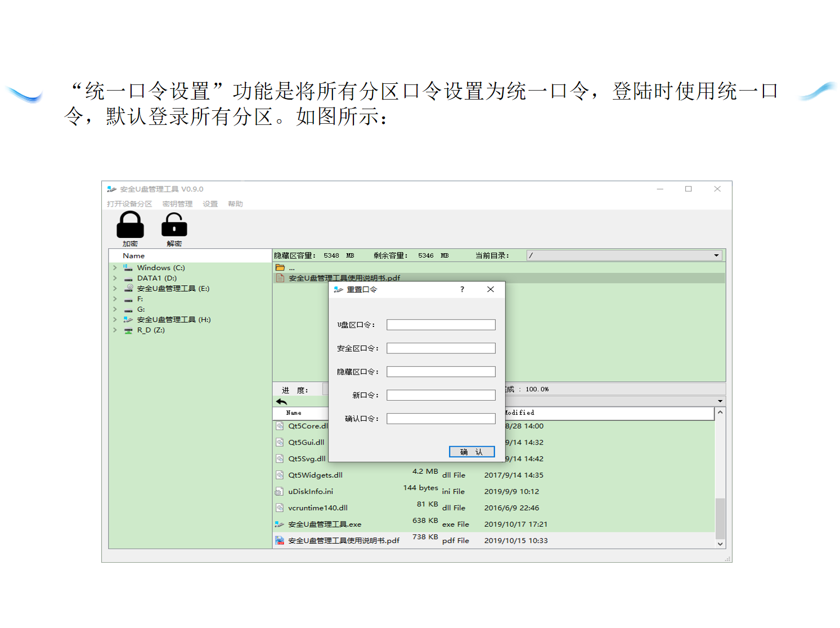Open the 设置 menu

pos(210,204)
